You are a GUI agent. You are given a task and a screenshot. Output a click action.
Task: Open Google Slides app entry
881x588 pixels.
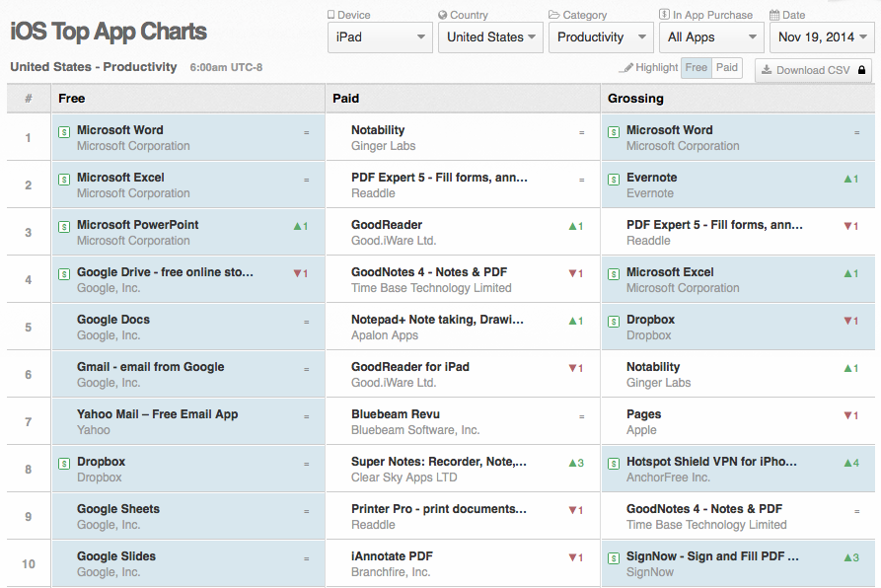click(116, 556)
